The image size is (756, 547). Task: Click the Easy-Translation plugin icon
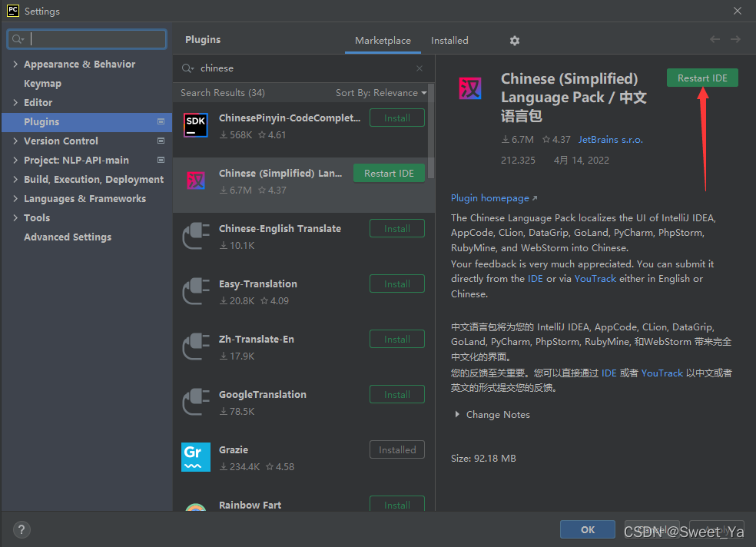196,291
